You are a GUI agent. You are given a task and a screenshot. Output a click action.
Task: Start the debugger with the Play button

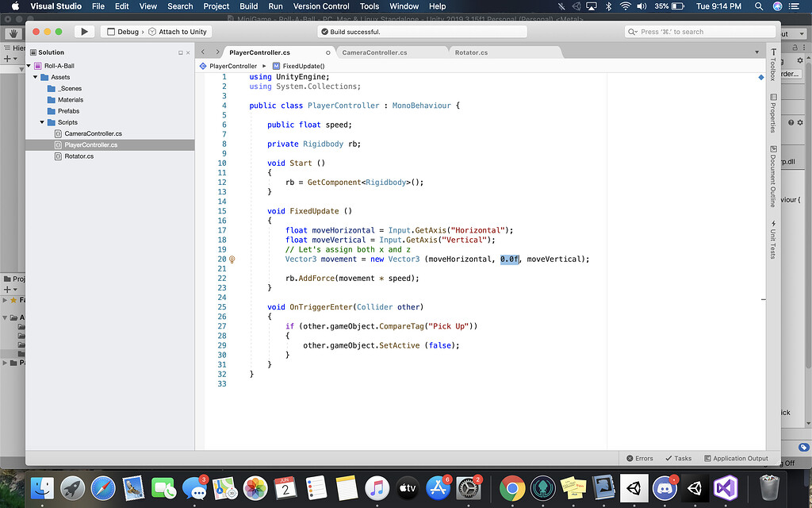click(x=84, y=31)
